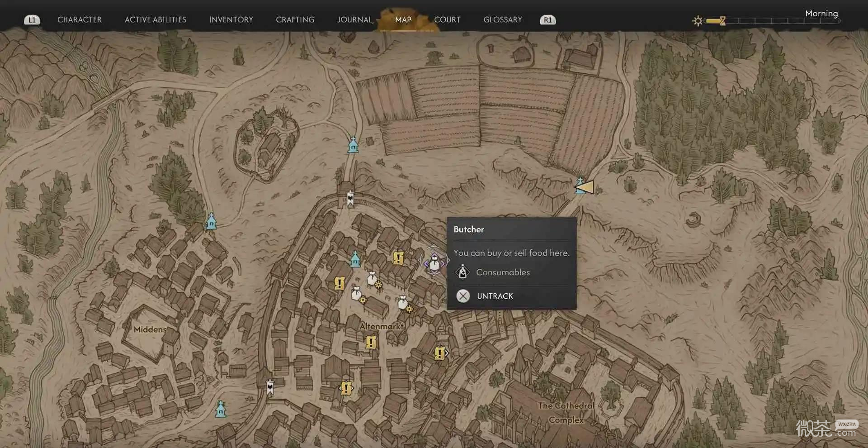Click 'You can buy or sell food here.'
This screenshot has width=868, height=448.
point(511,253)
